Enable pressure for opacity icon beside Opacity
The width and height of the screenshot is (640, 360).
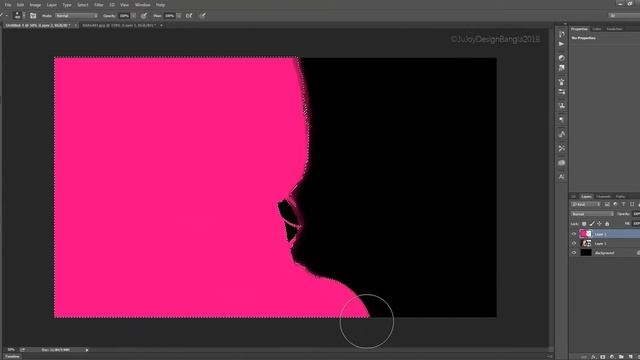coord(144,16)
